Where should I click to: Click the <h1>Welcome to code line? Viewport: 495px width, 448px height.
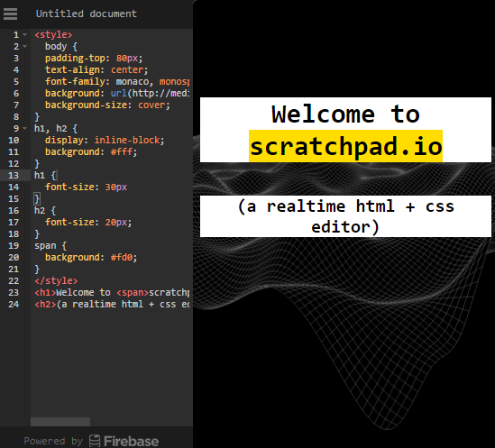(112, 293)
